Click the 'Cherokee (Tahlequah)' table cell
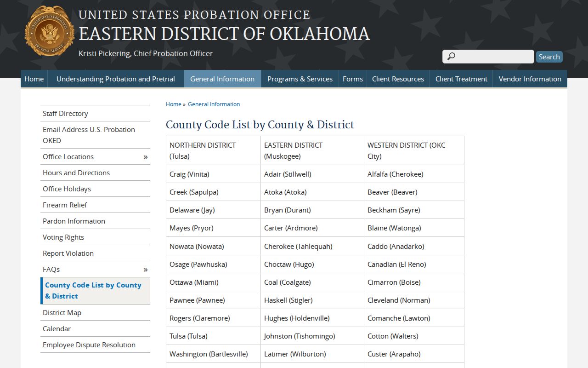Screen dimensions: 588x368 (x=312, y=246)
